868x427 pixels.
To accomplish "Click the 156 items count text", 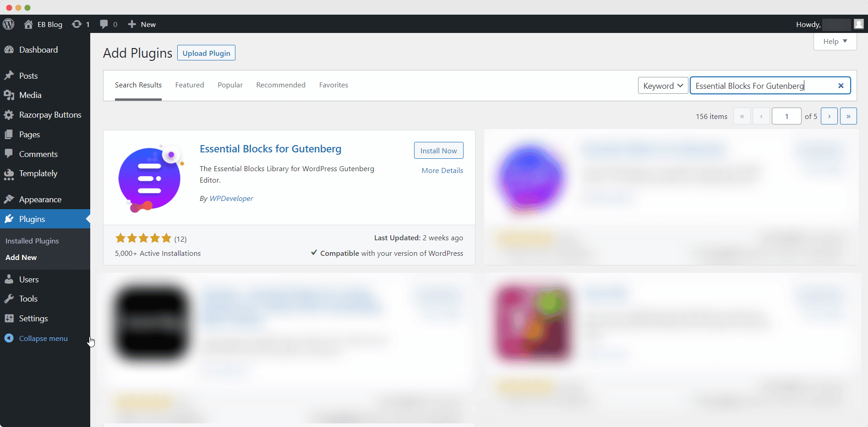I will (x=711, y=116).
